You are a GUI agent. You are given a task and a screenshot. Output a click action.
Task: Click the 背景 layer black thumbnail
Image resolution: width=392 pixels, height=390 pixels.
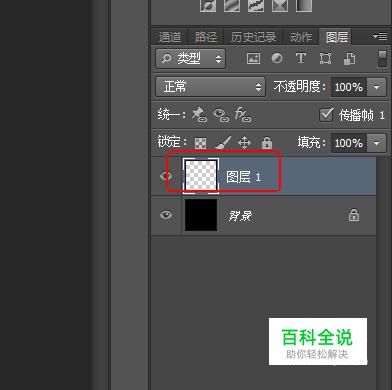tap(201, 215)
